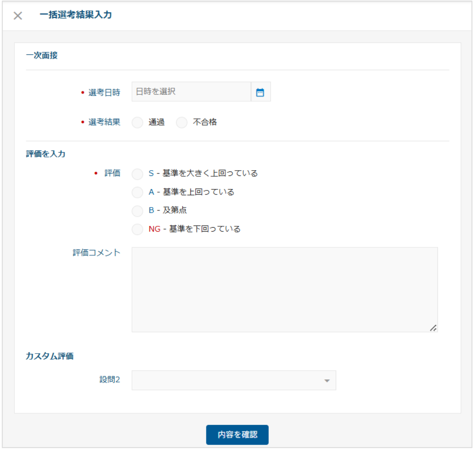Select the 通過 radio button
The width and height of the screenshot is (476, 450).
[138, 123]
